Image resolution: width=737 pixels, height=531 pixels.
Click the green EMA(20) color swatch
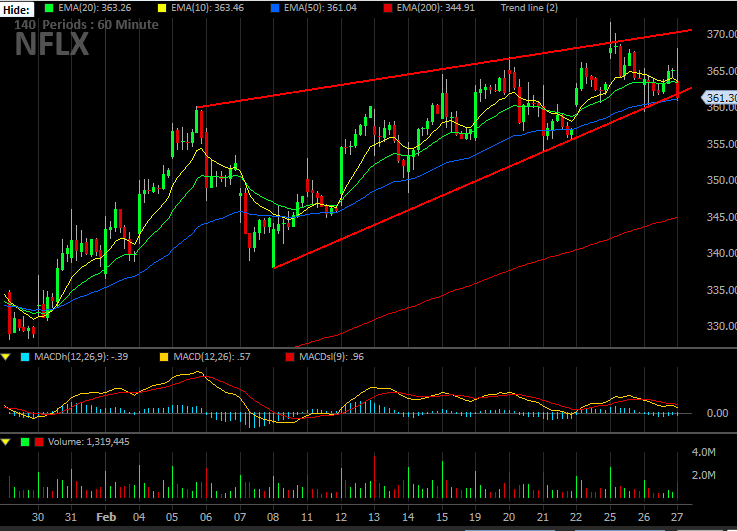click(x=49, y=8)
